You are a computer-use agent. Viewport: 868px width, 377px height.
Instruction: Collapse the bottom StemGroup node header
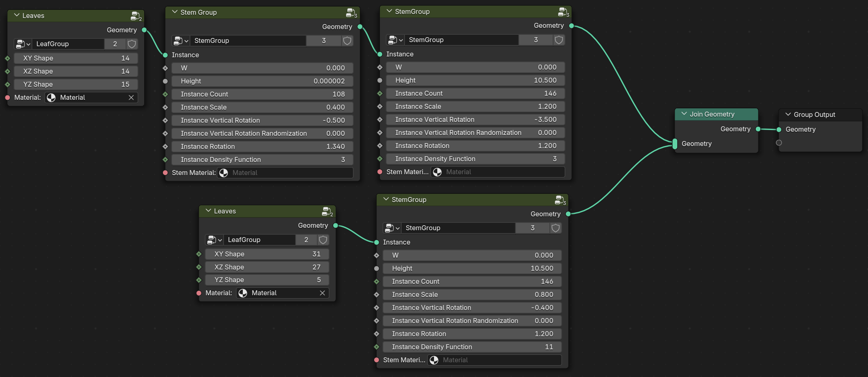pyautogui.click(x=385, y=200)
